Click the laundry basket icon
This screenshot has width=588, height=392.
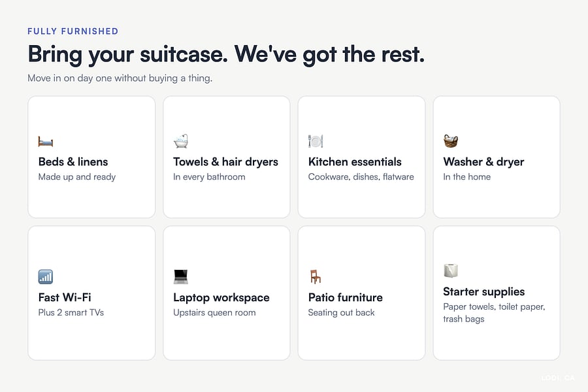(x=451, y=141)
